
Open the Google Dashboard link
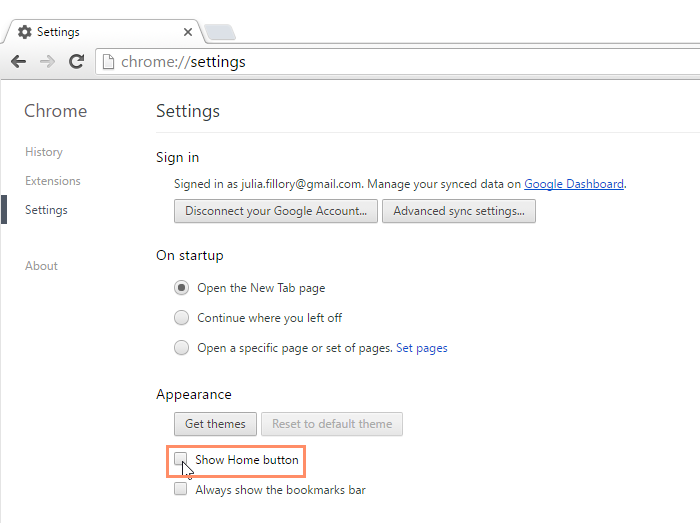(573, 184)
